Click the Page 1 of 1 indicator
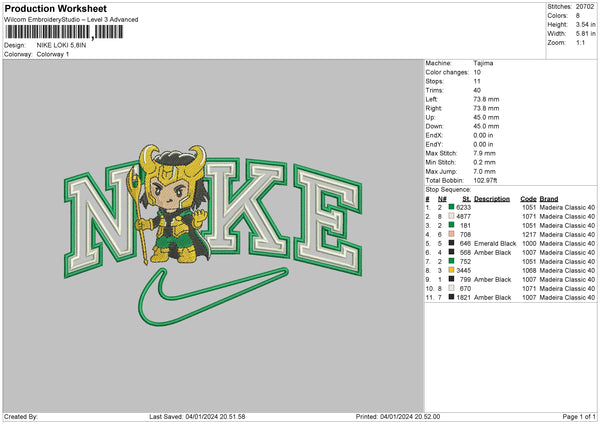 (x=579, y=416)
